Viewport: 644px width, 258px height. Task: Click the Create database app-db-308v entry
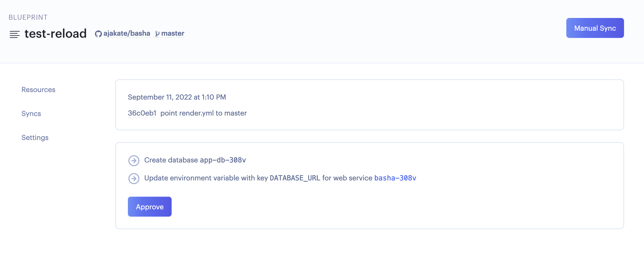[195, 160]
